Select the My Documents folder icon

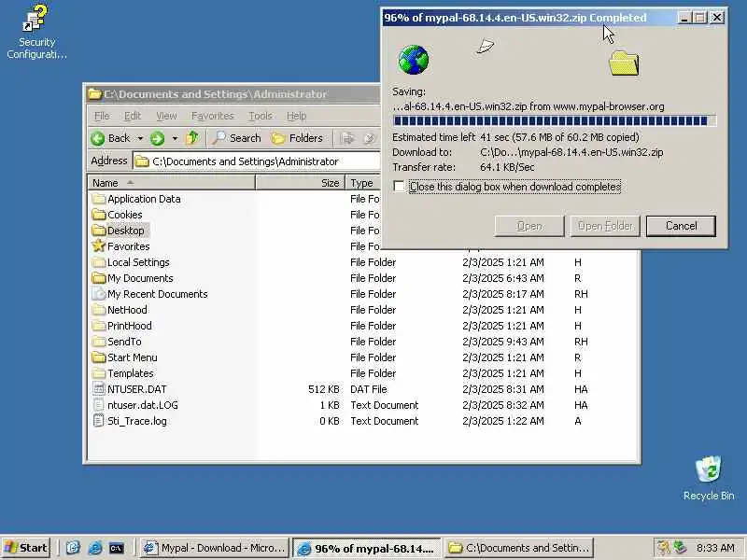coord(99,277)
